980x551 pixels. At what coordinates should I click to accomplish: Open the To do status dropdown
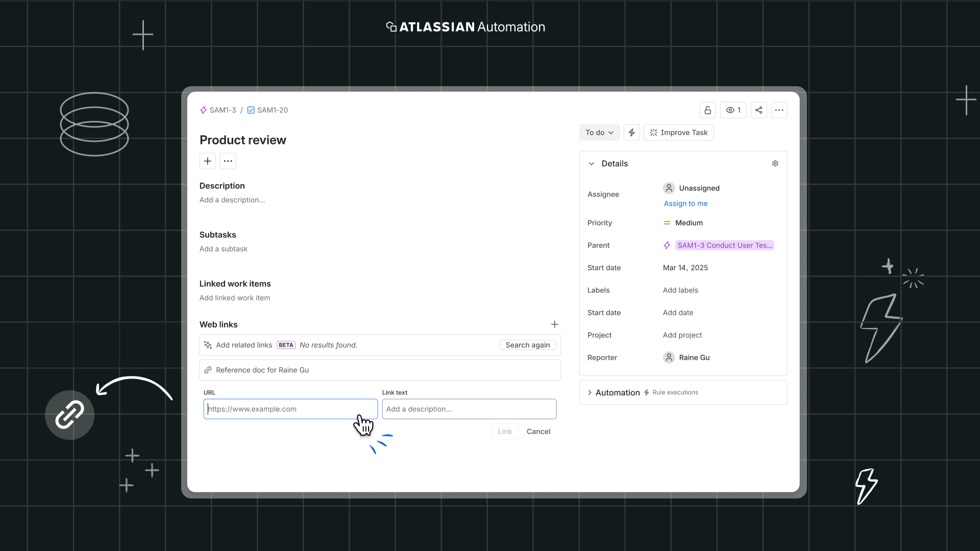click(599, 132)
